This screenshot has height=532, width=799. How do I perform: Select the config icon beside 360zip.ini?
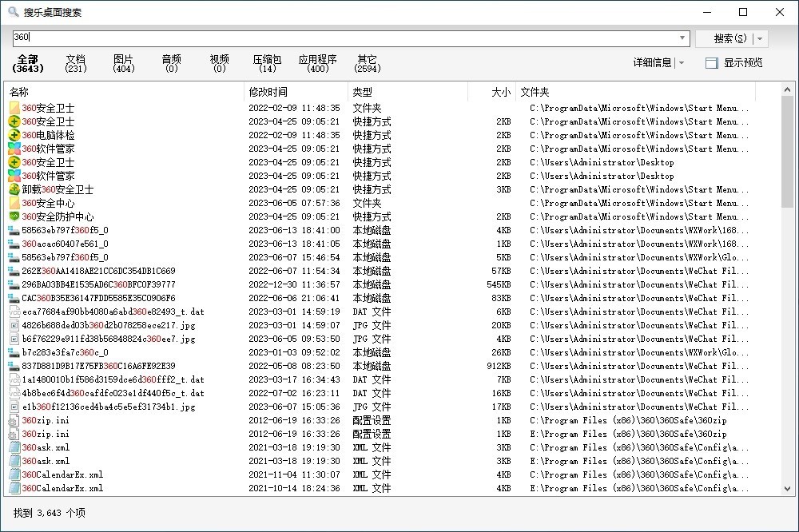[14, 419]
